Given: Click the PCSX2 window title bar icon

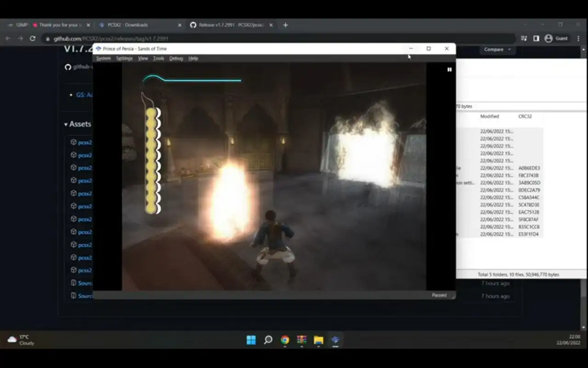Looking at the screenshot, I should 98,49.
